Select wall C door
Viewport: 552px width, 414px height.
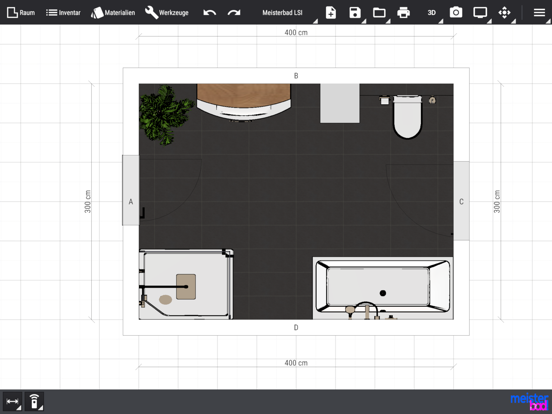(x=461, y=201)
